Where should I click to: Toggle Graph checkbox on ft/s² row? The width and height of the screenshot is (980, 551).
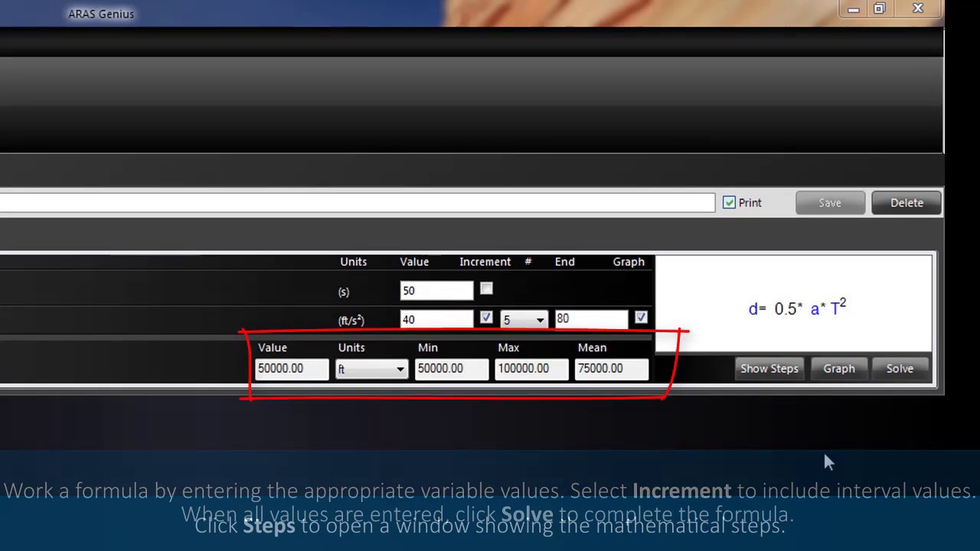click(641, 317)
